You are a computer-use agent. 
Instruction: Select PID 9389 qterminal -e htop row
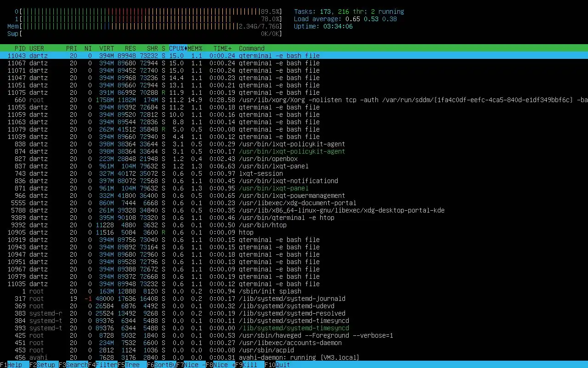click(294, 218)
